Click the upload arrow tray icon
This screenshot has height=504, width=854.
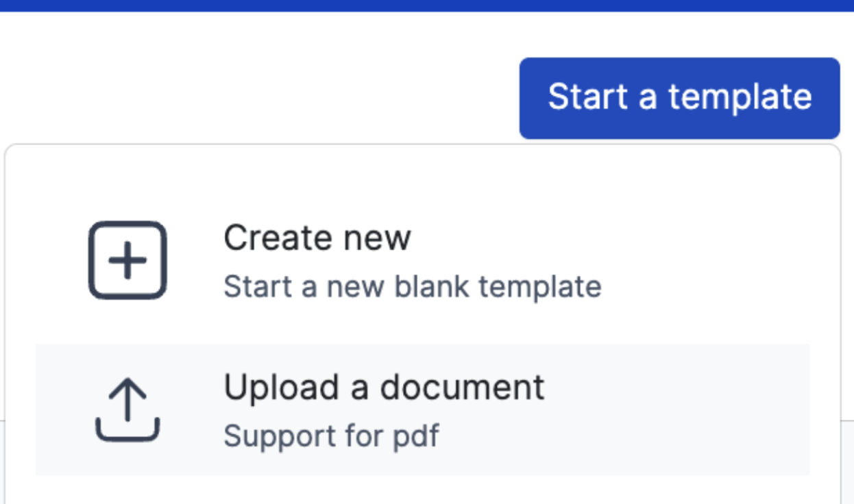(x=127, y=410)
